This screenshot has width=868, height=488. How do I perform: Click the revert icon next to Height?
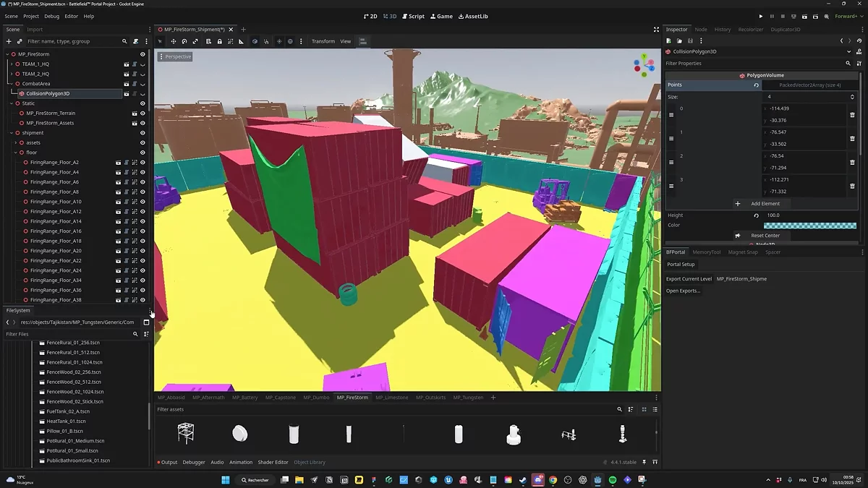click(757, 215)
